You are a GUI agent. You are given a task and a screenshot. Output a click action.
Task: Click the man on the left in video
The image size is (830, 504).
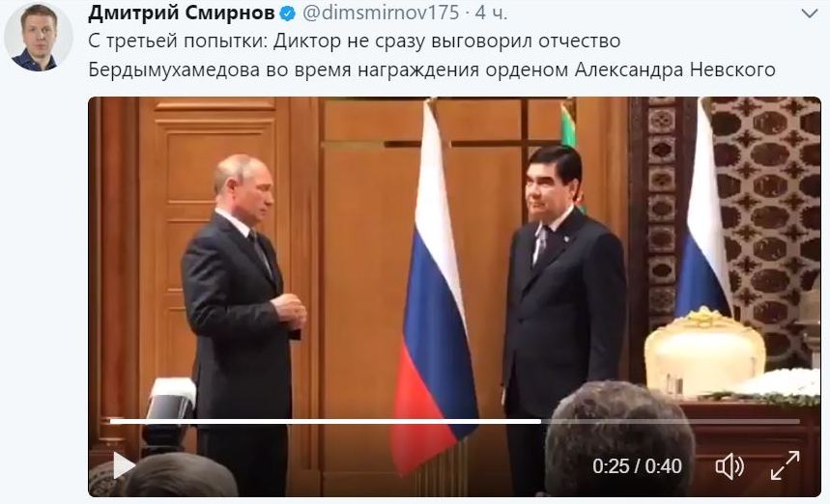click(x=241, y=318)
